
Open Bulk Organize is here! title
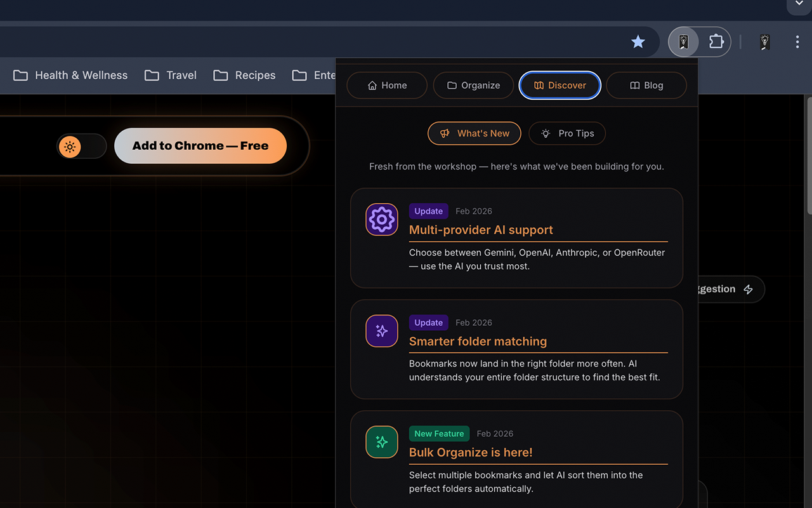click(471, 452)
